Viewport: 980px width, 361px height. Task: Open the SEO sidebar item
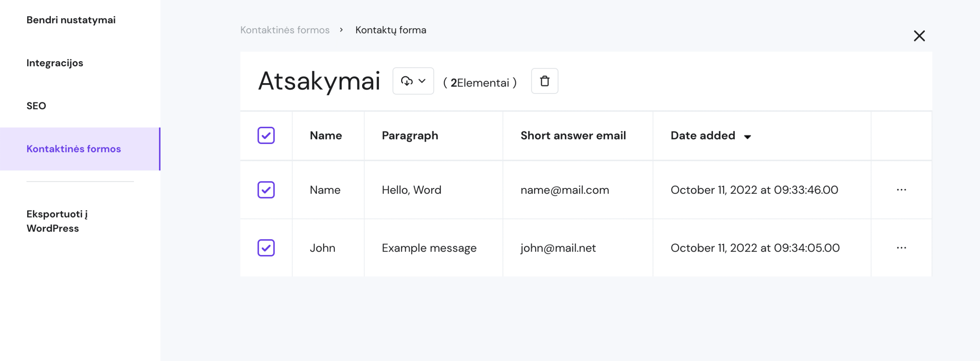36,106
